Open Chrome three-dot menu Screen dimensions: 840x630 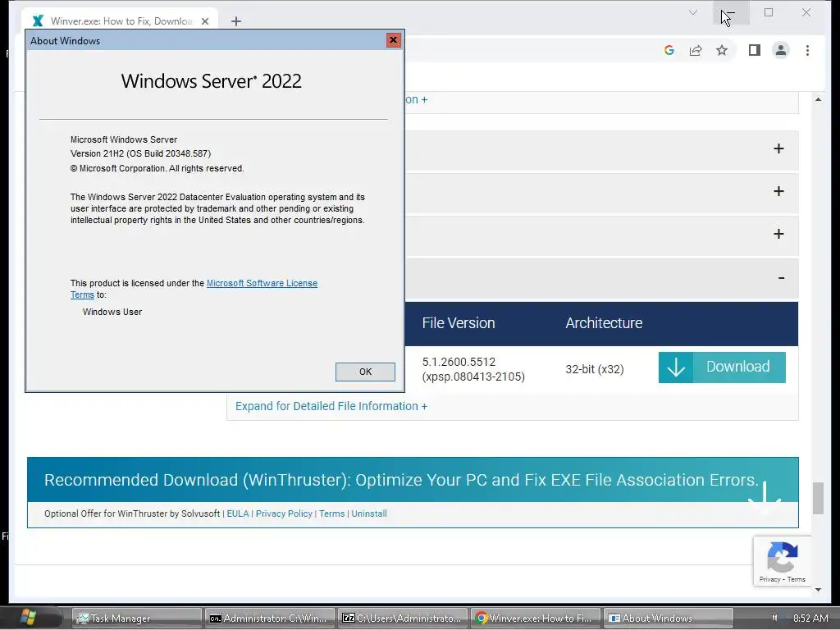(807, 50)
